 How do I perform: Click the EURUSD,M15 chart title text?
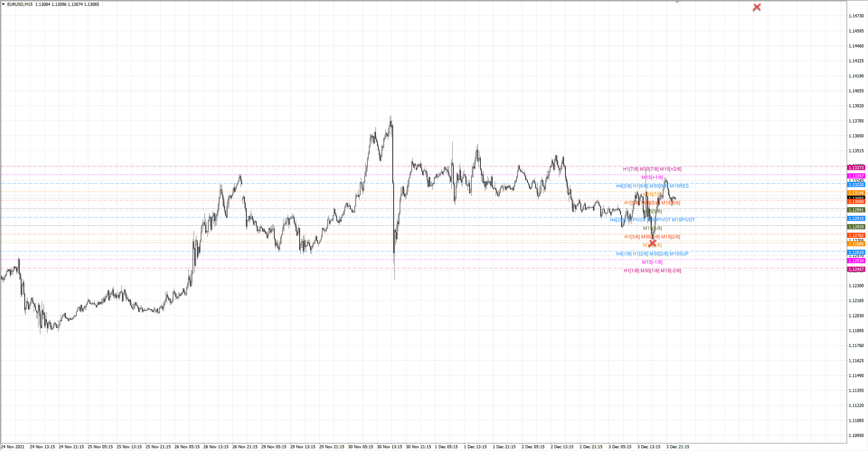[x=19, y=4]
